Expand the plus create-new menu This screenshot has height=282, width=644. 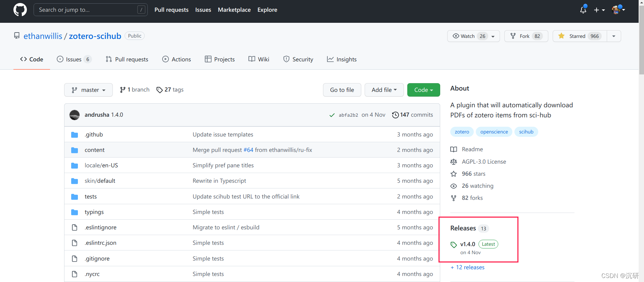pyautogui.click(x=599, y=10)
